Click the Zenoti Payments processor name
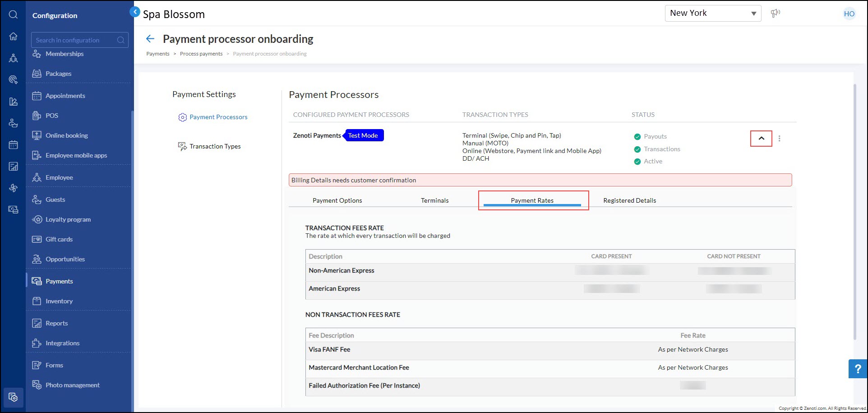The height and width of the screenshot is (413, 868). coord(317,135)
